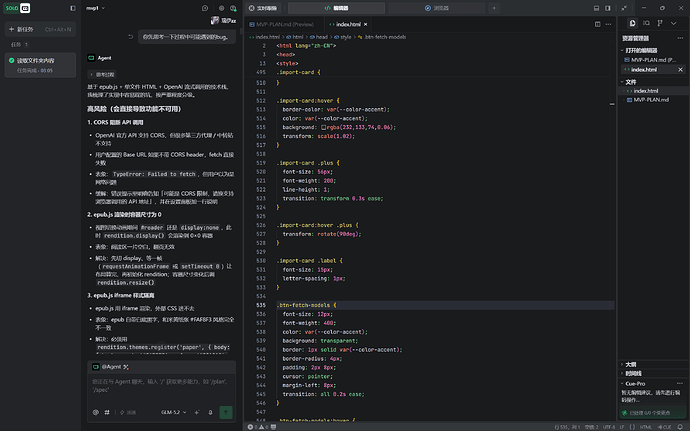Expand more views chevron in right panel
690x431 pixels.
point(674,23)
